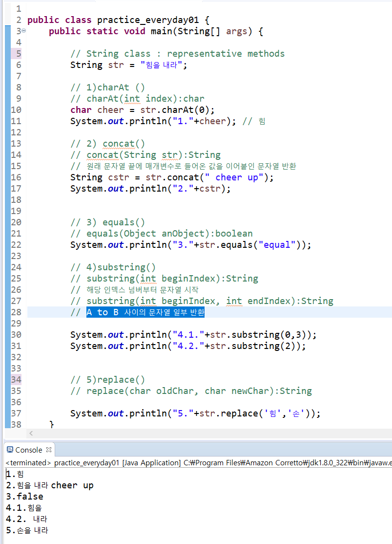The width and height of the screenshot is (392, 544).
Task: Click the // 4)substring() comment
Action: pos(113,267)
